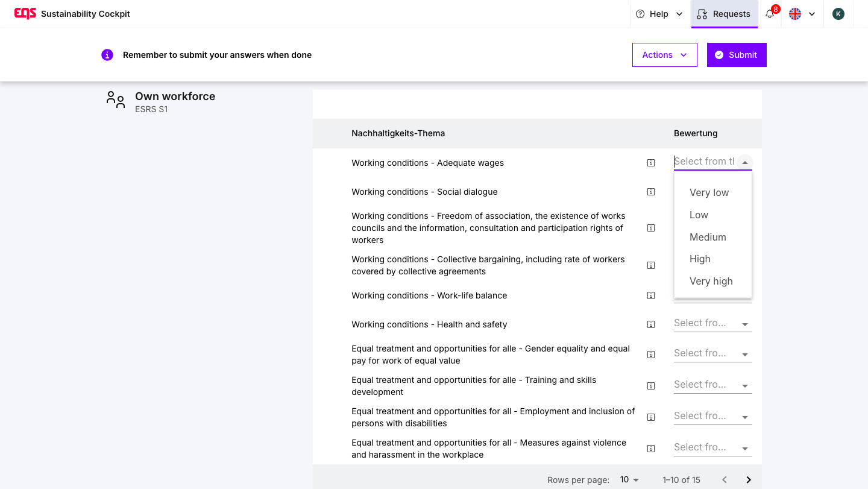Expand the Actions dropdown button
Screen dimensions: 868x489
664,55
